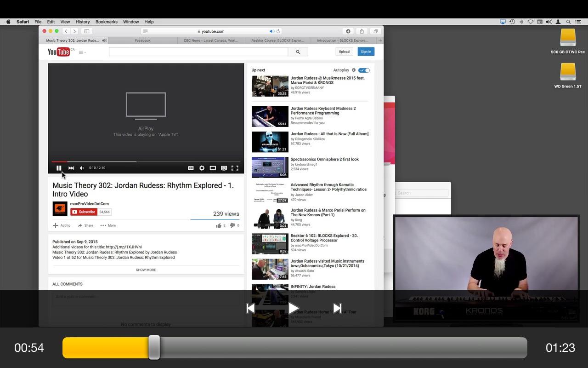Reload the youtube.com page

[278, 31]
